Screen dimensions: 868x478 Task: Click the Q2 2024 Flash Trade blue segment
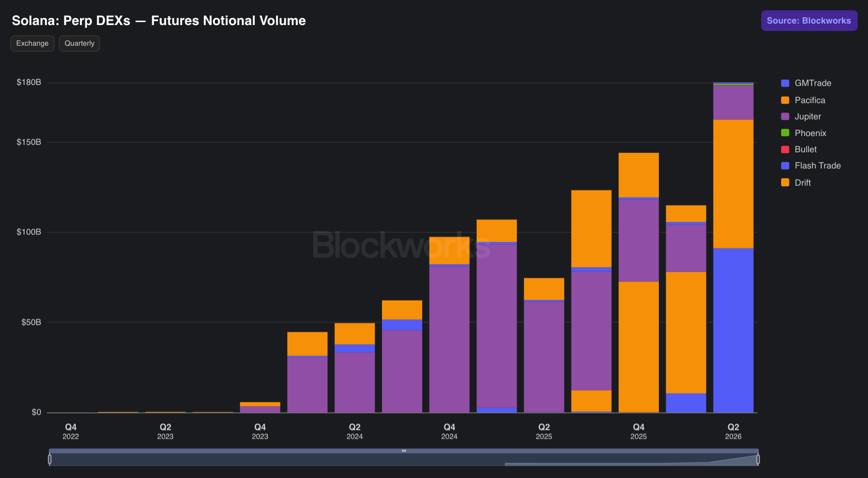pyautogui.click(x=354, y=348)
